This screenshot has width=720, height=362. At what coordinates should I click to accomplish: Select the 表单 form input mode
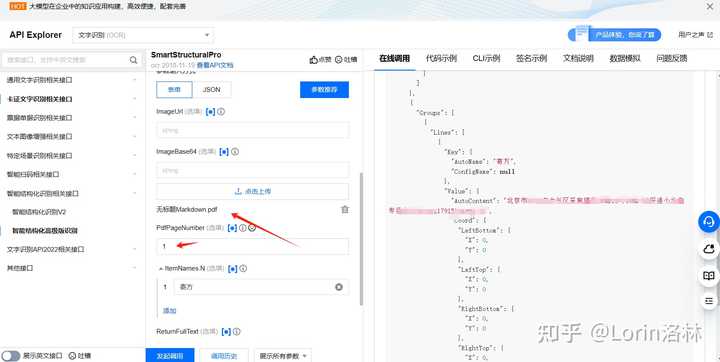click(x=174, y=90)
